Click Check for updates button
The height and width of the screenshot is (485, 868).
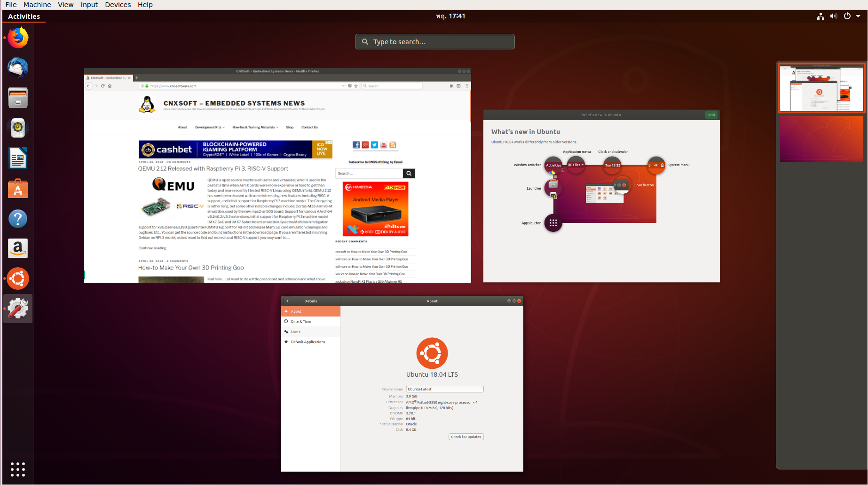click(x=466, y=437)
